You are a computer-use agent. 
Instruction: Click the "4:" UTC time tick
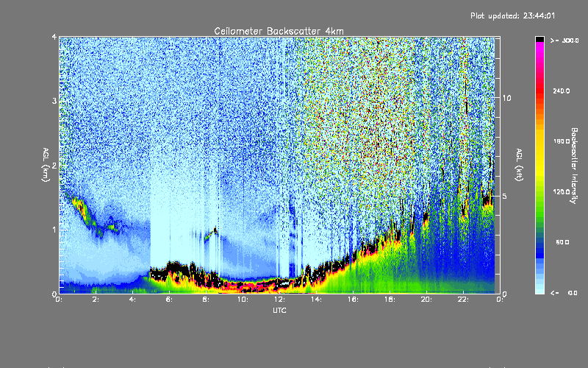[133, 300]
